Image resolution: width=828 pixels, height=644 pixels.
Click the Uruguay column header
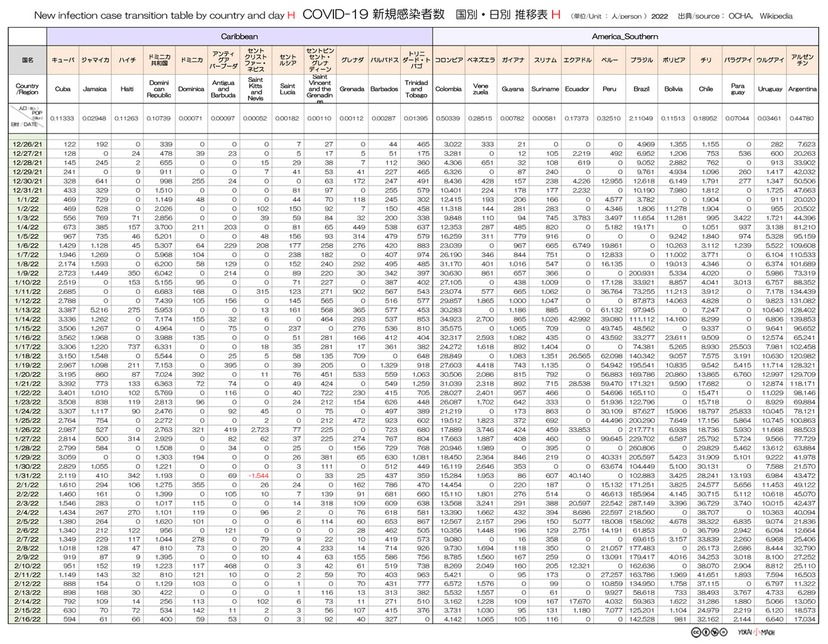(770, 90)
